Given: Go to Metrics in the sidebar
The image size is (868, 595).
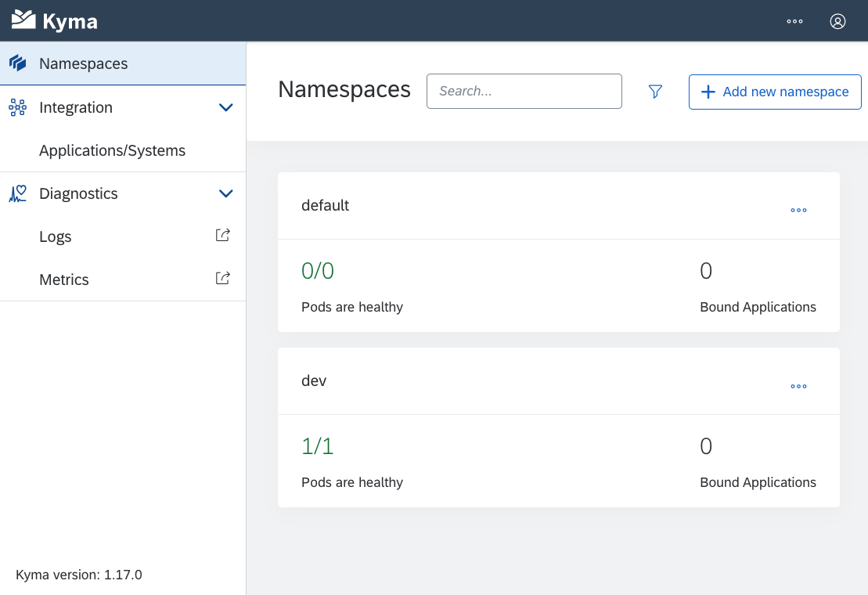Looking at the screenshot, I should (64, 279).
